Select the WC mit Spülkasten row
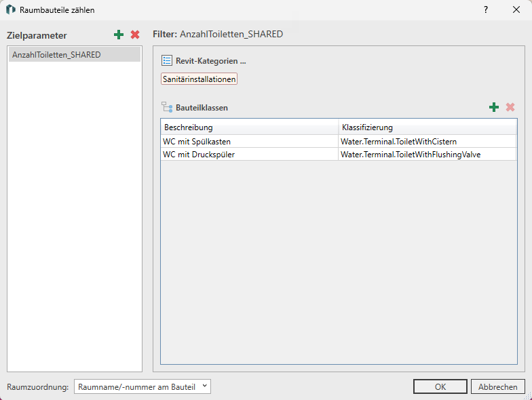 [x=339, y=141]
